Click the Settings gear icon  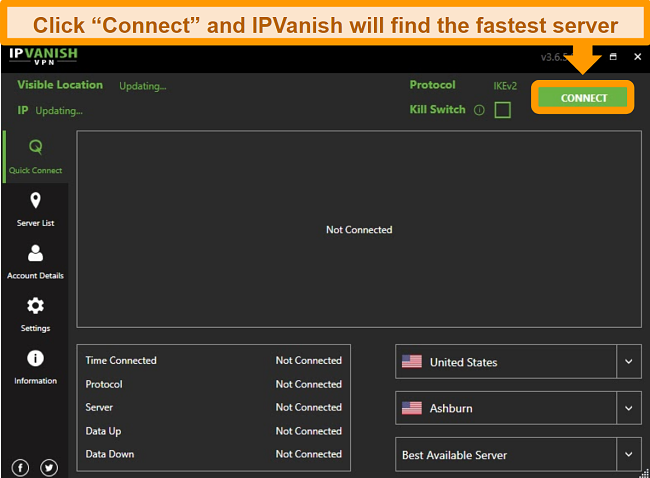[x=35, y=306]
